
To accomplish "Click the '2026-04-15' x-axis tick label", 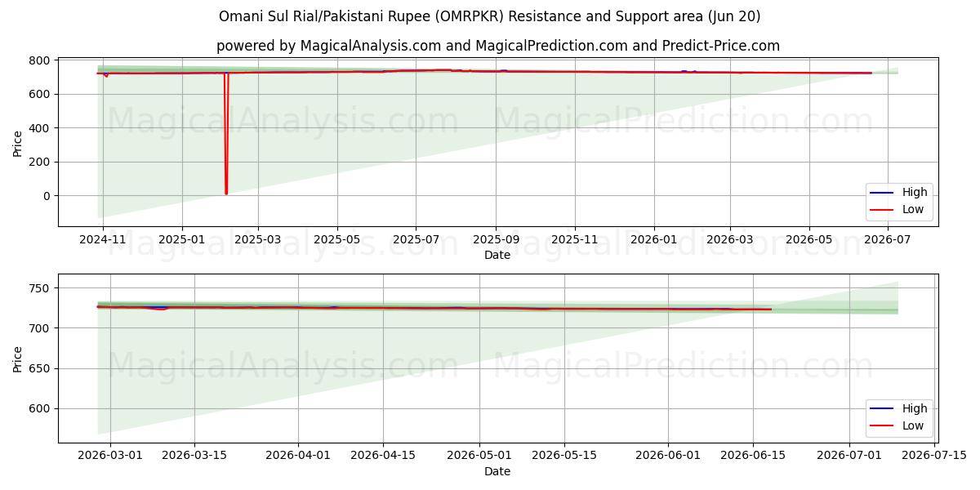I will 383,457.
